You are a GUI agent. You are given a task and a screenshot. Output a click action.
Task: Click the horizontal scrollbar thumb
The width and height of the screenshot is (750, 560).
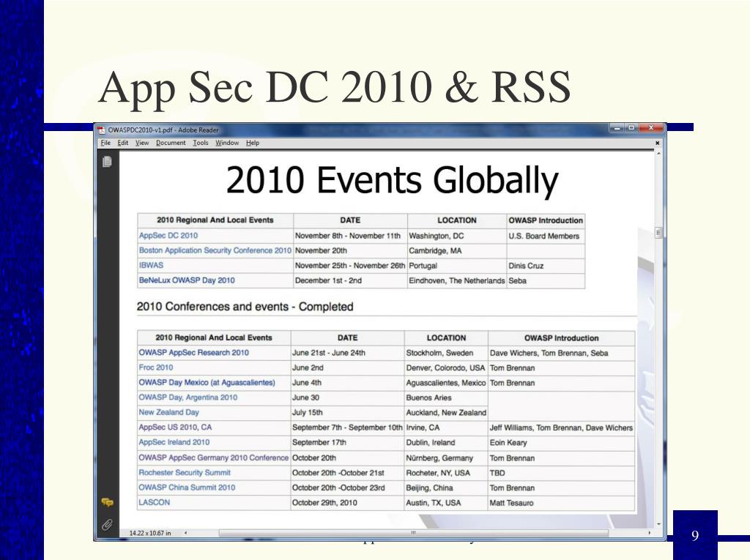coord(414,532)
